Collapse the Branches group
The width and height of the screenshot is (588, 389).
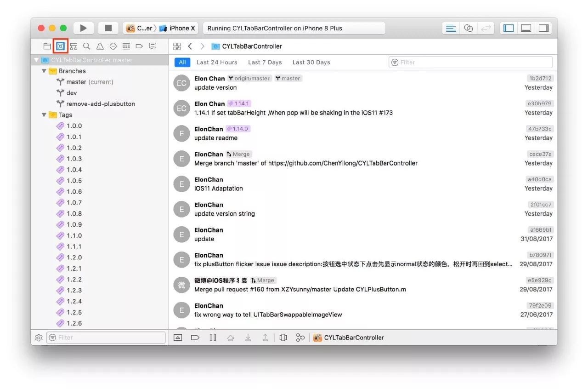pyautogui.click(x=44, y=71)
